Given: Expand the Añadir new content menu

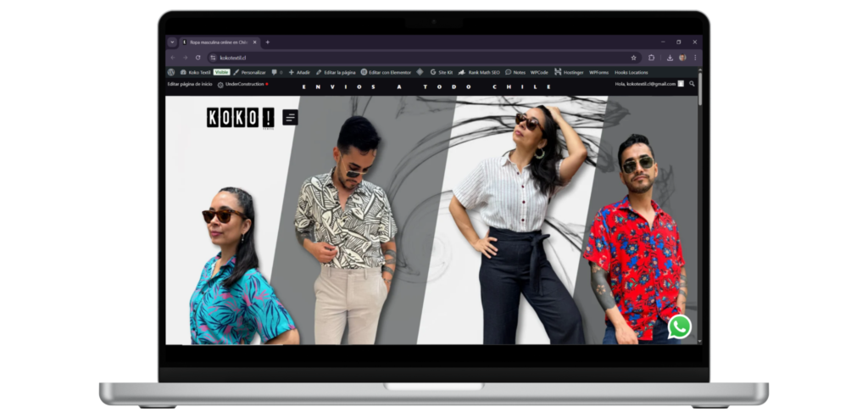Looking at the screenshot, I should [x=299, y=72].
